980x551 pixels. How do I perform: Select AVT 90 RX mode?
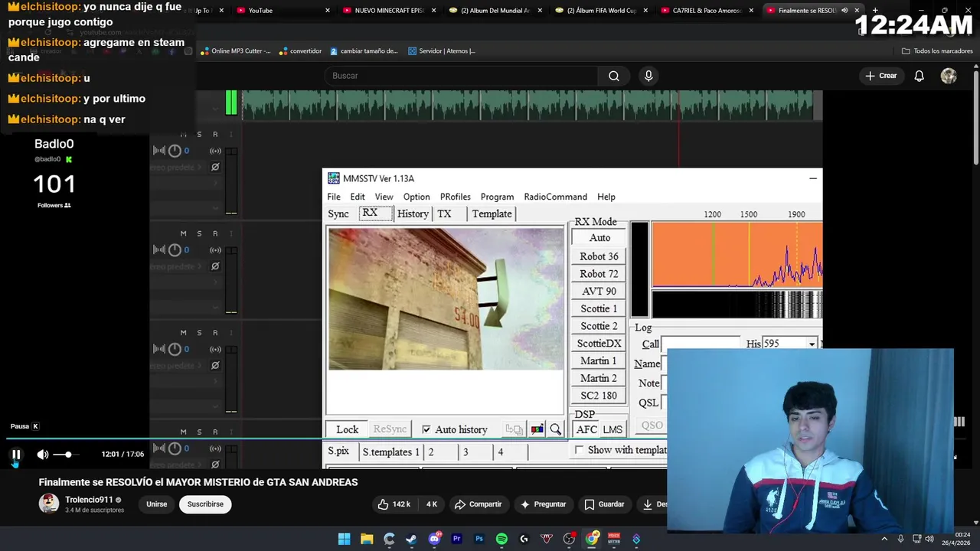point(599,292)
